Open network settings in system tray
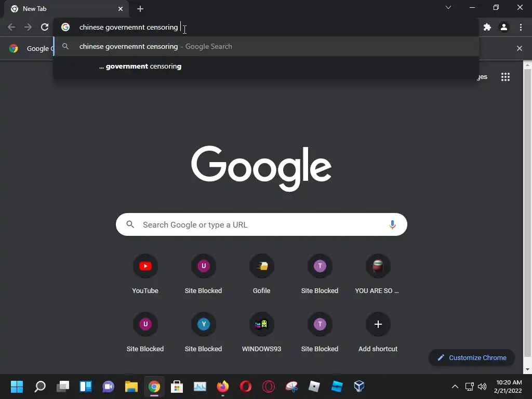 click(470, 387)
